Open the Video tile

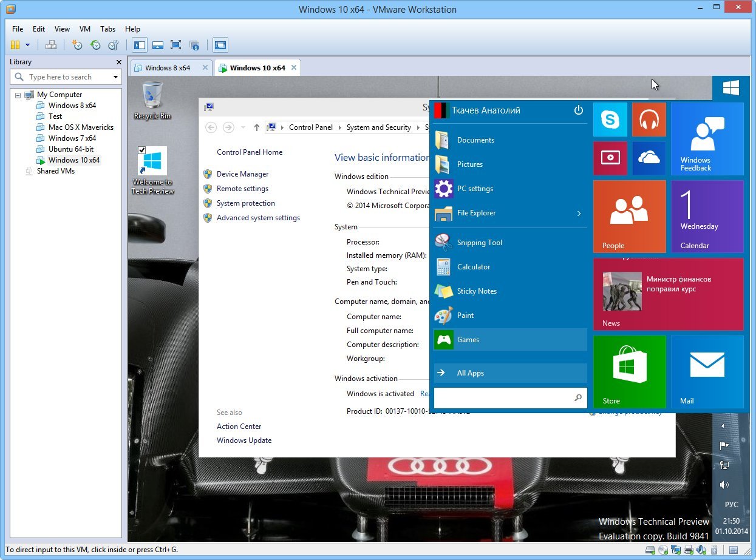tap(610, 158)
